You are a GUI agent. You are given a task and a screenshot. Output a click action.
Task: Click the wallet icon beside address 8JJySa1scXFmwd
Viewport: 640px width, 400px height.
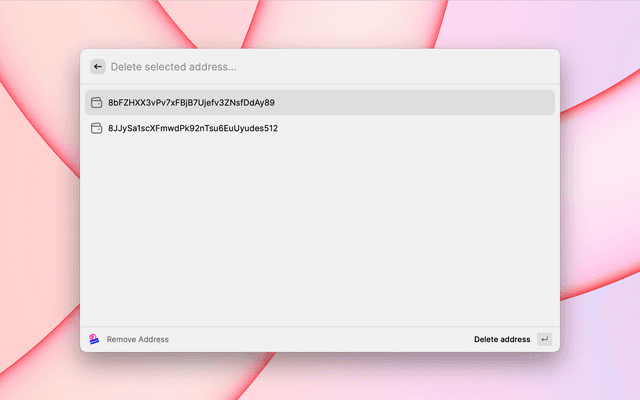96,128
